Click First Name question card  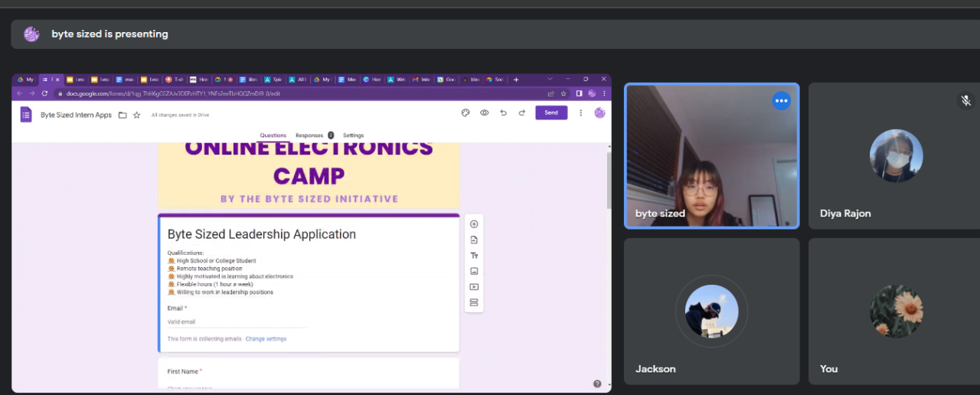point(309,374)
